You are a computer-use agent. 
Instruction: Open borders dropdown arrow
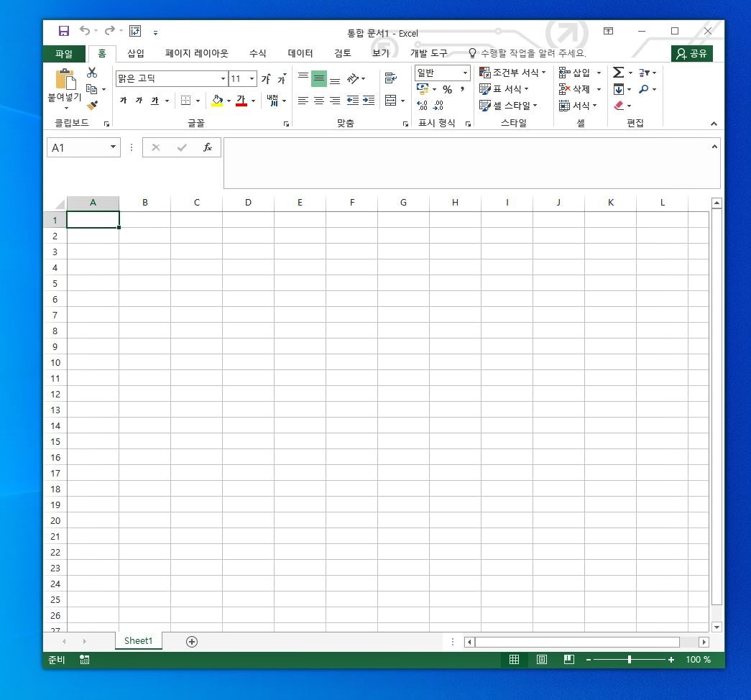point(198,101)
